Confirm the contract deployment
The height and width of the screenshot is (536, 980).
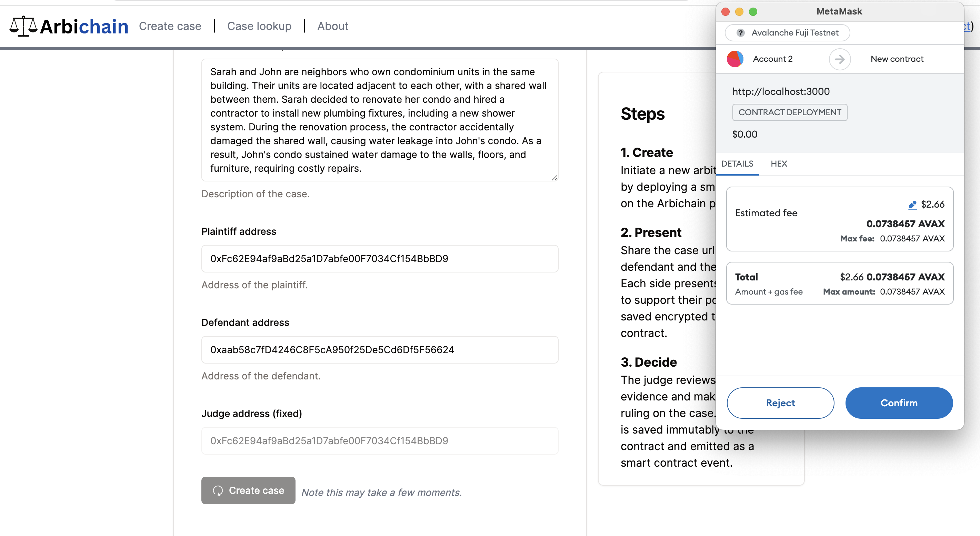tap(899, 403)
